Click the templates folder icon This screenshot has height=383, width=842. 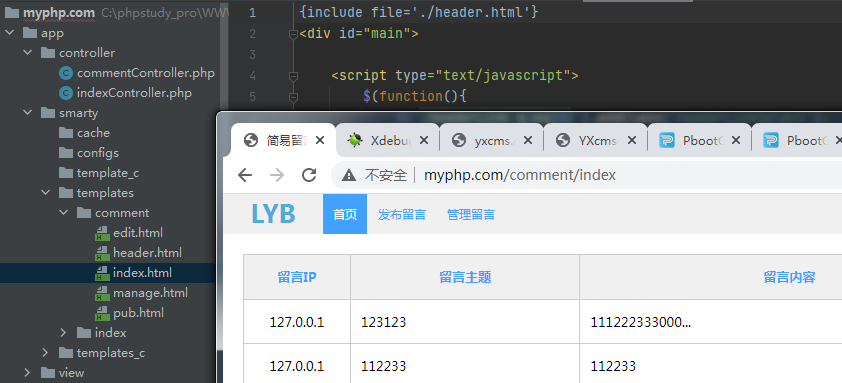pos(66,192)
